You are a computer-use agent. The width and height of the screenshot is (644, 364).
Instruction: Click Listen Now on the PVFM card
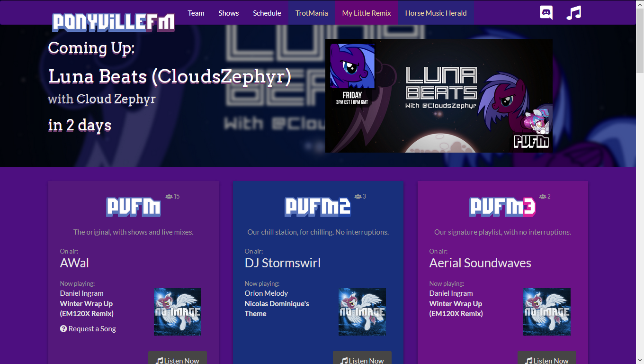point(178,358)
